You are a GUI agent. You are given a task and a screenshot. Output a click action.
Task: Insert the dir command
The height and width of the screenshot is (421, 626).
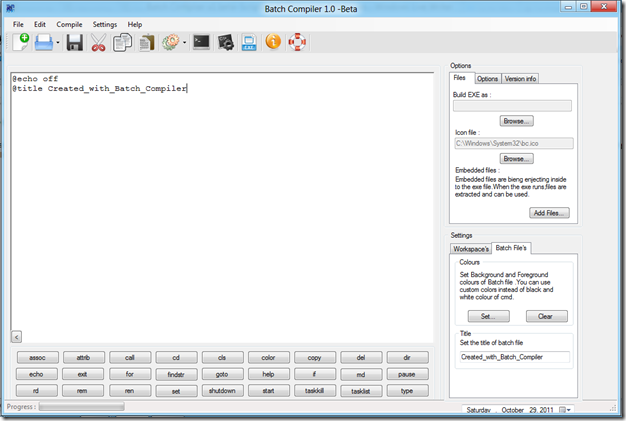[x=407, y=358]
